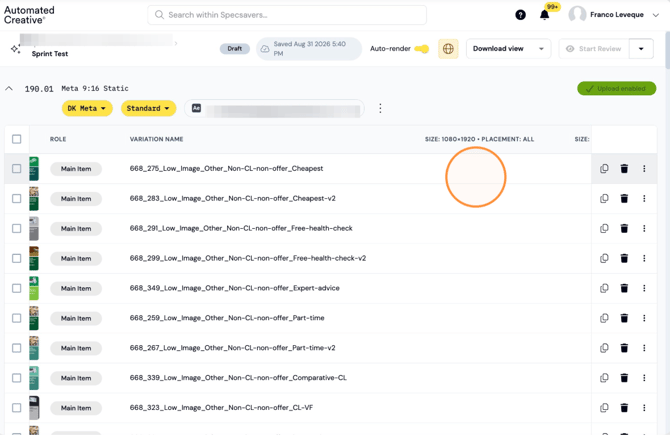Click the ROLE column header
The height and width of the screenshot is (436, 670).
coord(58,139)
